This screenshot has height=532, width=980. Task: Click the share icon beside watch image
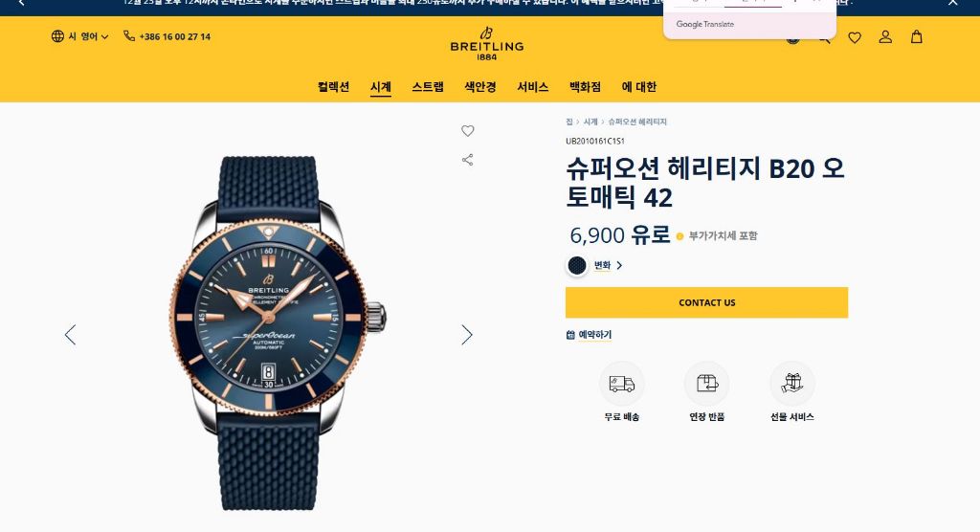coord(467,160)
